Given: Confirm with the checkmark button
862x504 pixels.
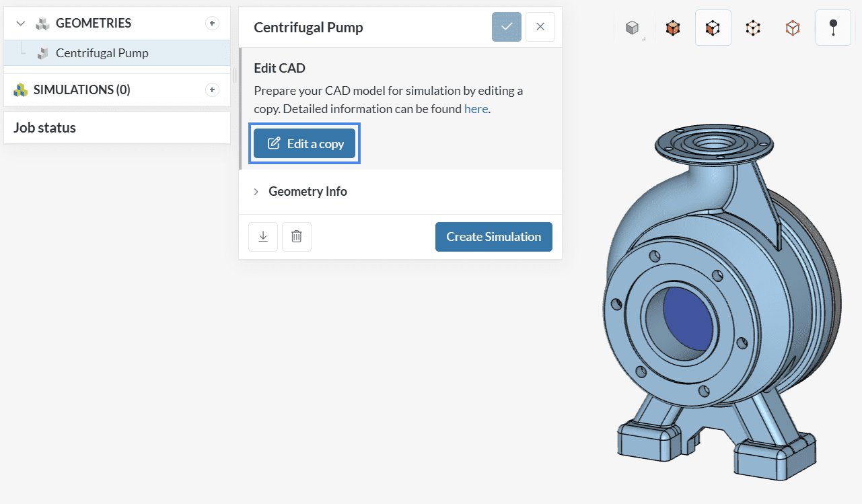Looking at the screenshot, I should [x=507, y=27].
